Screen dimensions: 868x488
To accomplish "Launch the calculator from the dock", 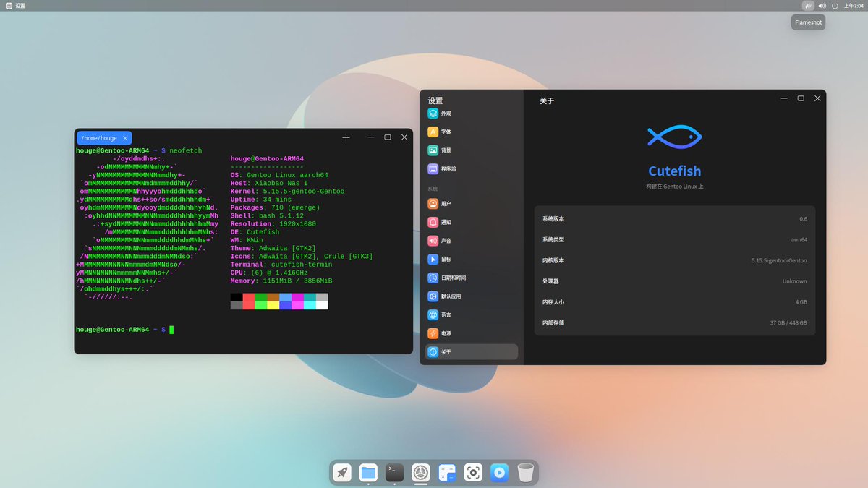I will (447, 472).
